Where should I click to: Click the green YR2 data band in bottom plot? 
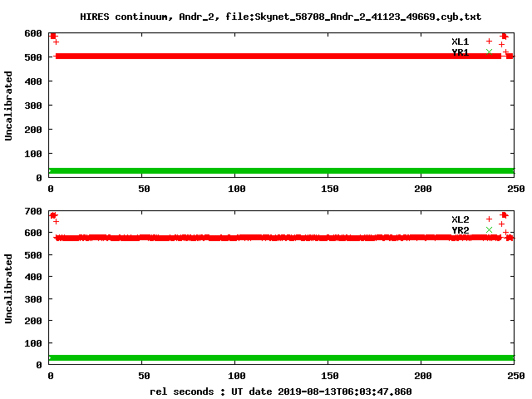click(x=282, y=357)
